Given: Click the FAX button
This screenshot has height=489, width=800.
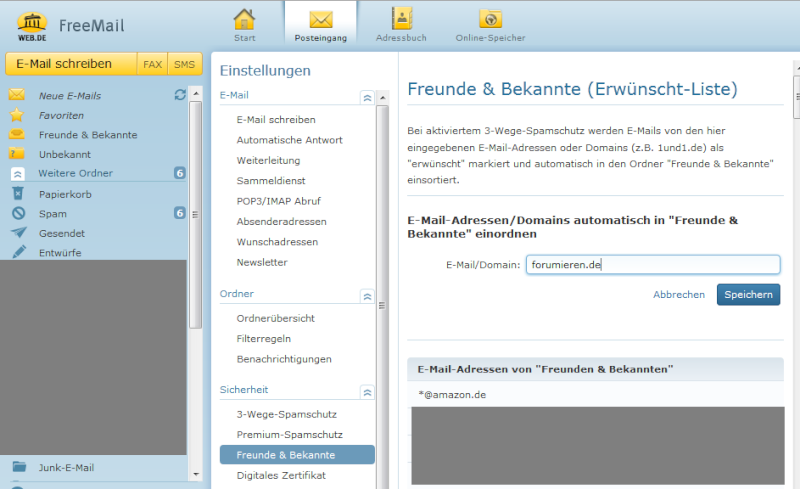Looking at the screenshot, I should pos(152,64).
